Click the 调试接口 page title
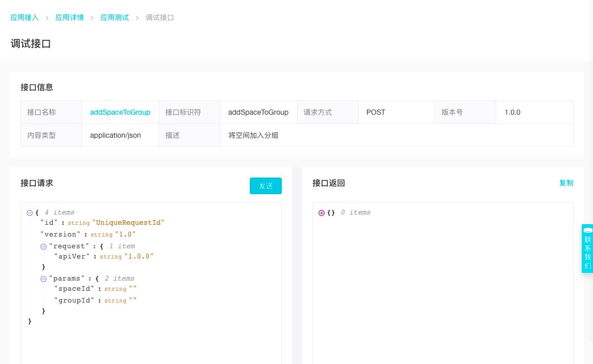 pyautogui.click(x=31, y=44)
